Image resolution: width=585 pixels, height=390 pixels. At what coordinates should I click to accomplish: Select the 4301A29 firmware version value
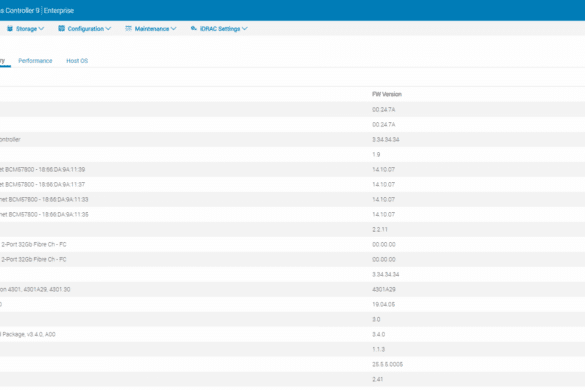pyautogui.click(x=384, y=289)
